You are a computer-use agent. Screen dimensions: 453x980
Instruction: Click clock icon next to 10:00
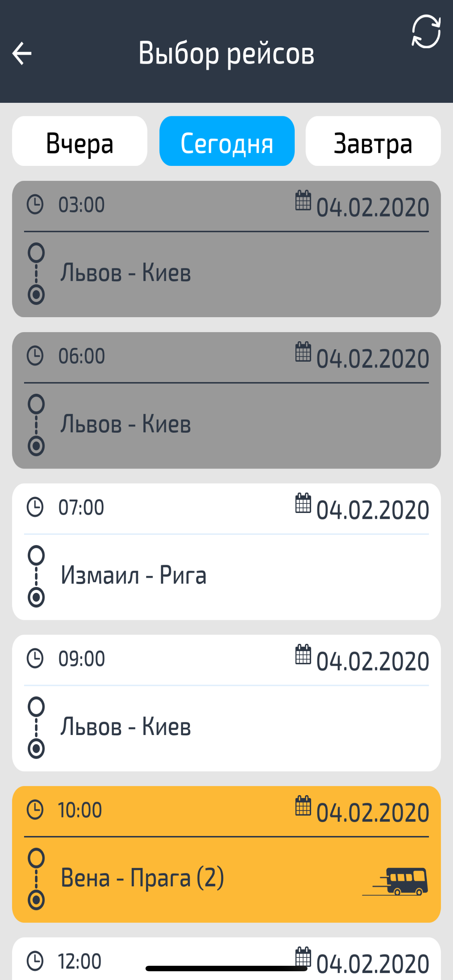(x=35, y=810)
